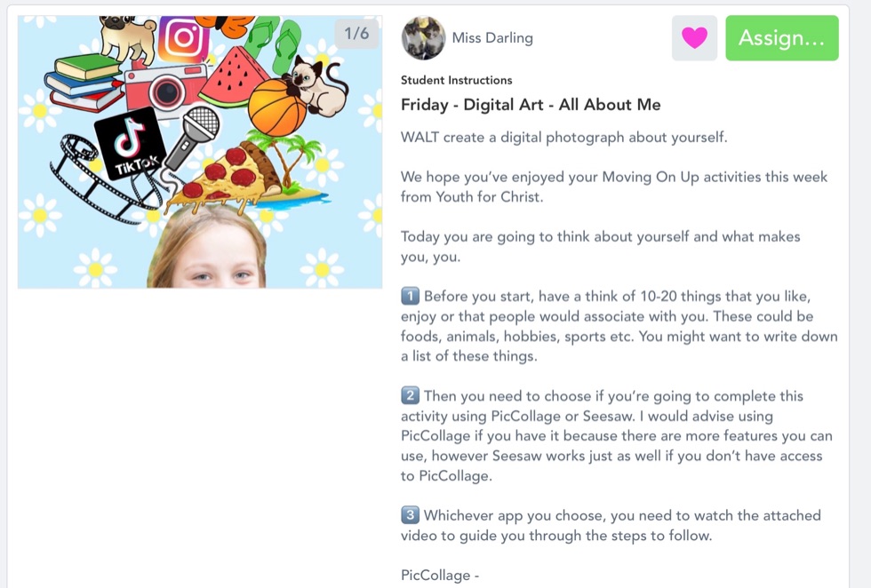871x588 pixels.
Task: Open the activity example image thumbnail
Action: [x=200, y=152]
